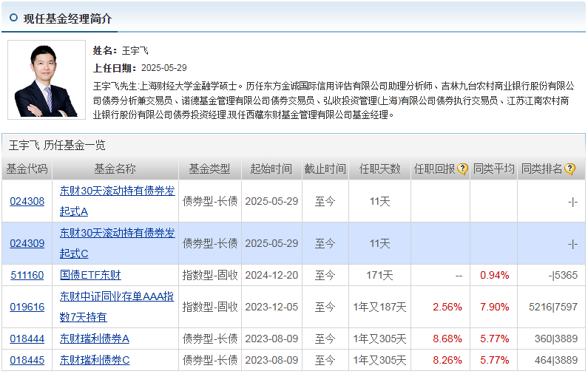Click the 2023-12-05 start date cell
Screen dimensions: 588x374
(271, 307)
